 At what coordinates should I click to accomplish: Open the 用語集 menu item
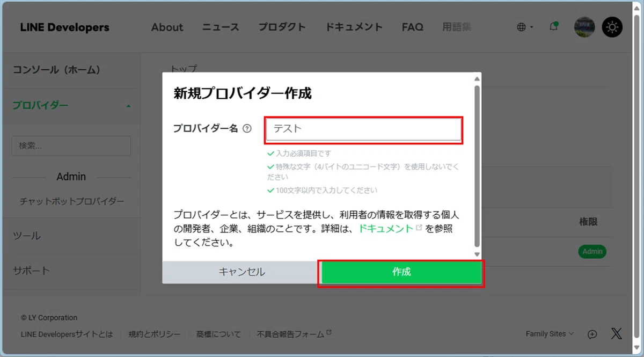tap(457, 27)
